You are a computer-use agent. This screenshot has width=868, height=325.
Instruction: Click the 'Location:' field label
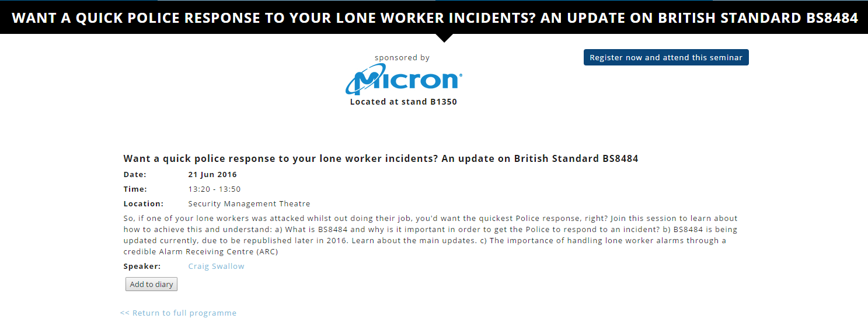(x=143, y=203)
